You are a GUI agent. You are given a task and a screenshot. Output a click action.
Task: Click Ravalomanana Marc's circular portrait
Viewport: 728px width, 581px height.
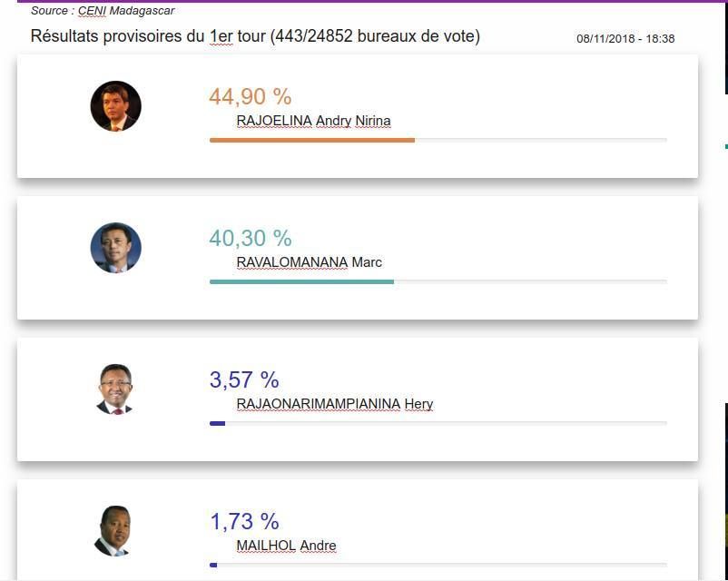tap(115, 248)
